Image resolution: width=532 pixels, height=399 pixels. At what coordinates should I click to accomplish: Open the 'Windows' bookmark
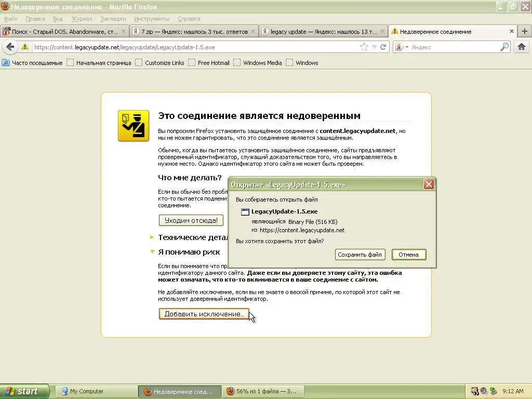[x=302, y=63]
